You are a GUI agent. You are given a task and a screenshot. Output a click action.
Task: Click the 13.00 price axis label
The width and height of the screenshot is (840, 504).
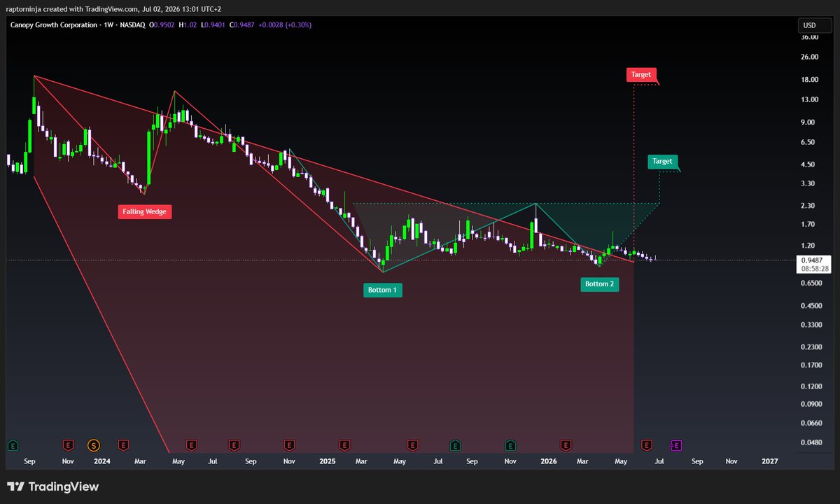[810, 100]
